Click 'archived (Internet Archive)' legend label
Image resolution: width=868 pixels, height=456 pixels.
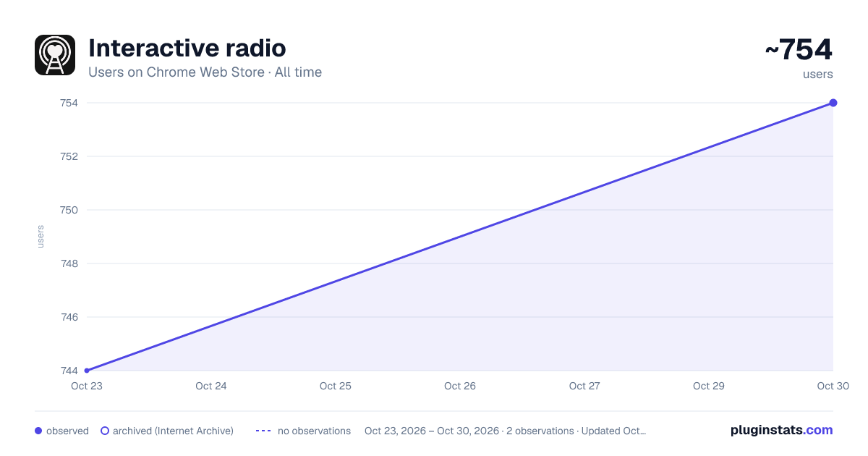click(x=173, y=431)
